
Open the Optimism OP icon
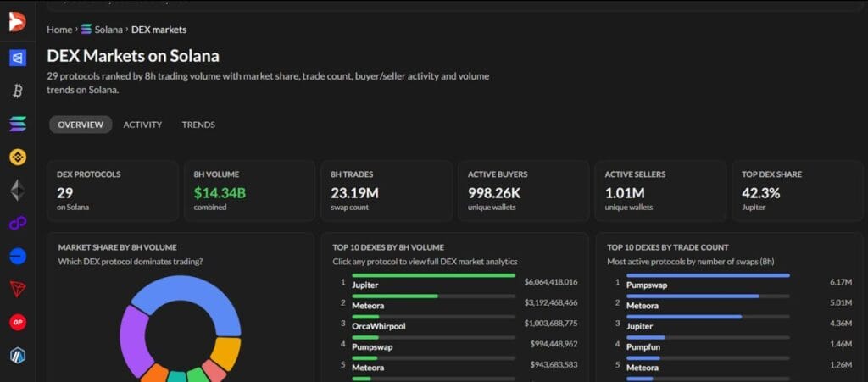(x=18, y=322)
